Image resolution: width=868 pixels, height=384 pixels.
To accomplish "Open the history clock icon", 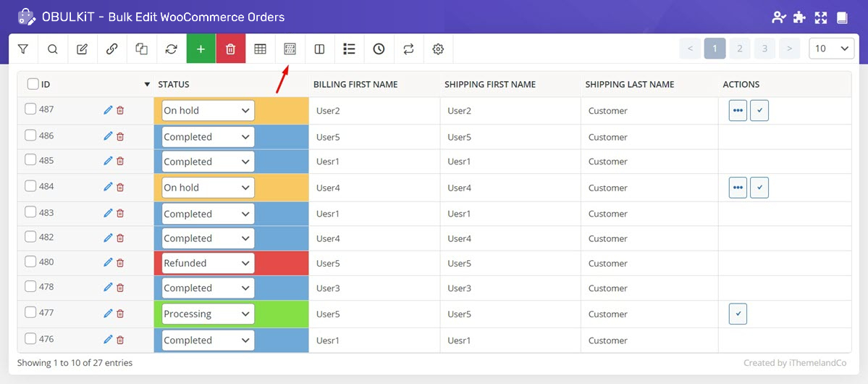I will (x=379, y=49).
